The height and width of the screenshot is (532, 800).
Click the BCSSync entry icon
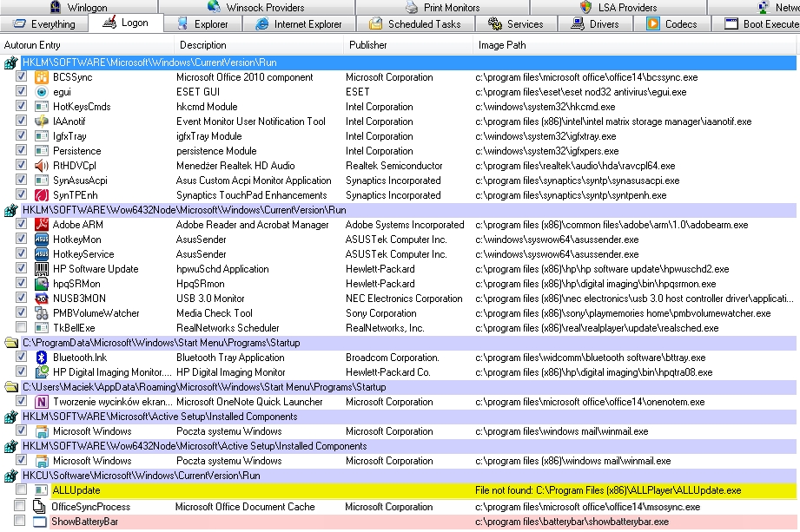click(x=42, y=77)
